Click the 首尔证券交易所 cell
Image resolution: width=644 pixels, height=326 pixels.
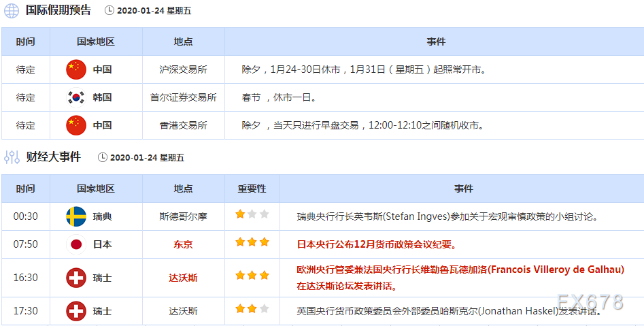tap(183, 97)
